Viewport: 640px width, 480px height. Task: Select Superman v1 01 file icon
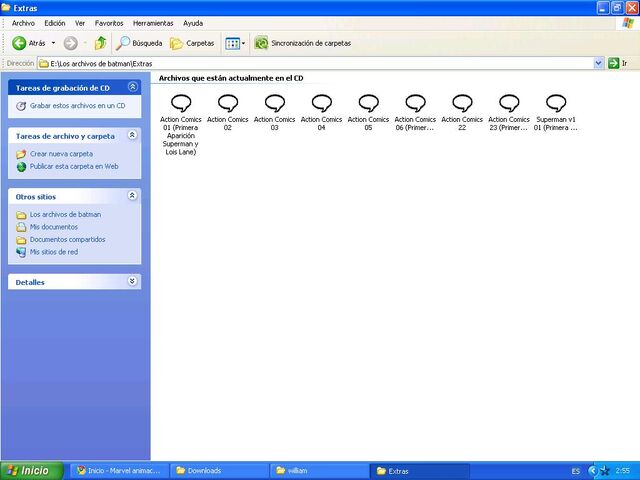[556, 103]
